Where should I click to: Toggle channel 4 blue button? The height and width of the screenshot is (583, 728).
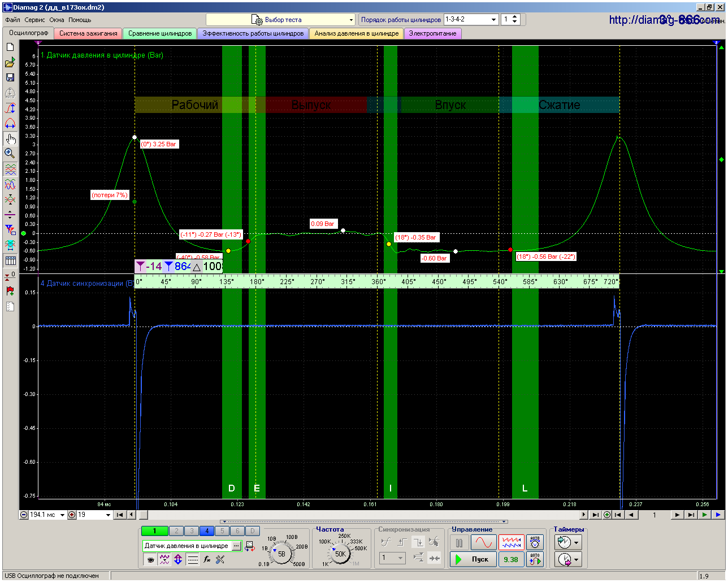coord(207,531)
